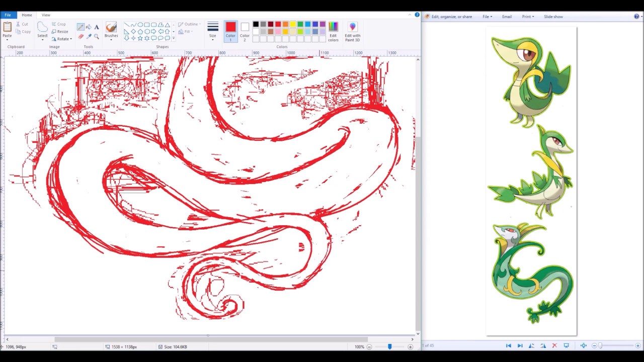Click the Paint horizontal scrollbar
Screen dimensions: 644x362
pos(211,339)
